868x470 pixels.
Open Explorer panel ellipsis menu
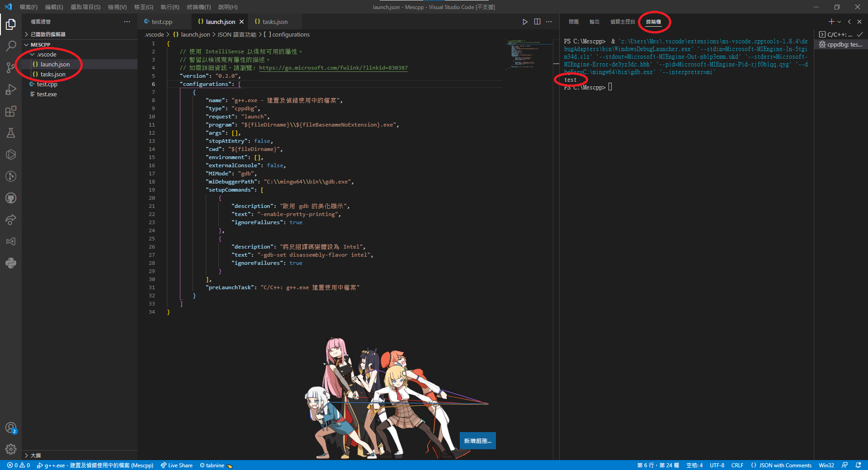[127, 22]
